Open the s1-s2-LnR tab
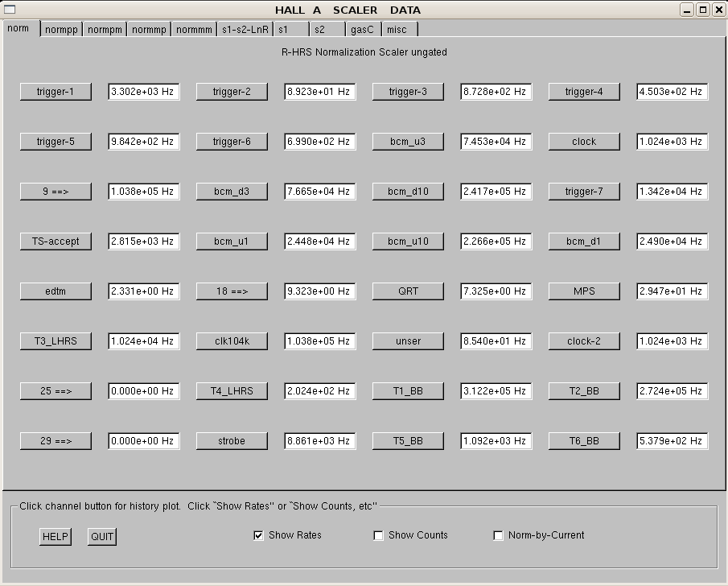The width and height of the screenshot is (728, 586). tap(245, 29)
